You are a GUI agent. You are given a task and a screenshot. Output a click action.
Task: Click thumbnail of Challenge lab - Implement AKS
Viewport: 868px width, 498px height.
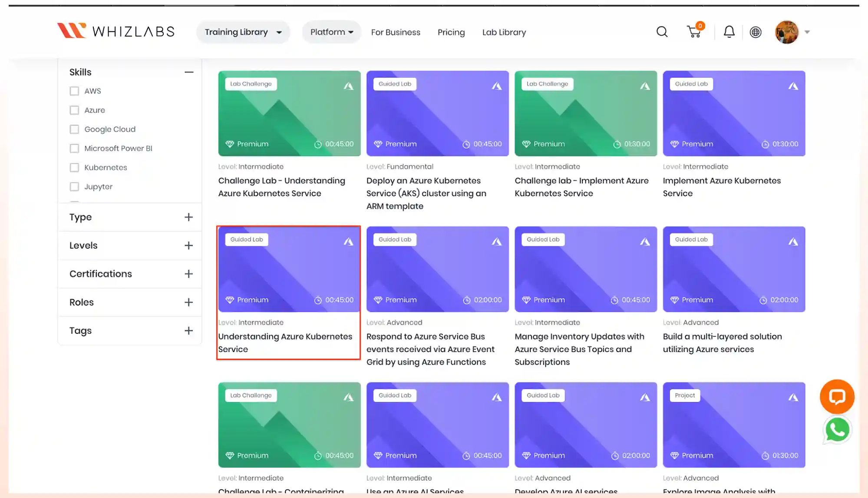coord(586,113)
